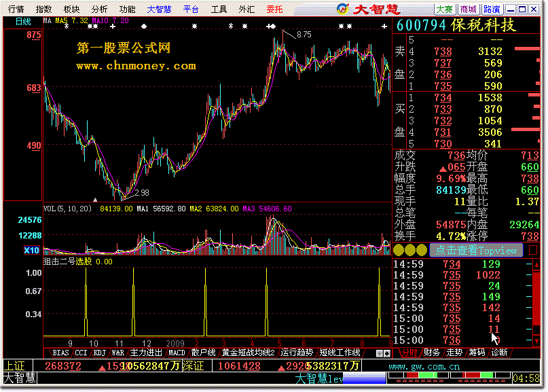Click buy-1 price 734
The width and height of the screenshot is (548, 392).
(x=443, y=98)
